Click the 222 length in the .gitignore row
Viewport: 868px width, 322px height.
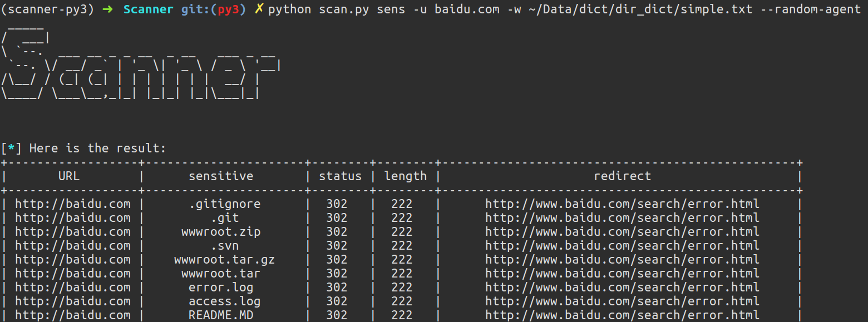(402, 204)
